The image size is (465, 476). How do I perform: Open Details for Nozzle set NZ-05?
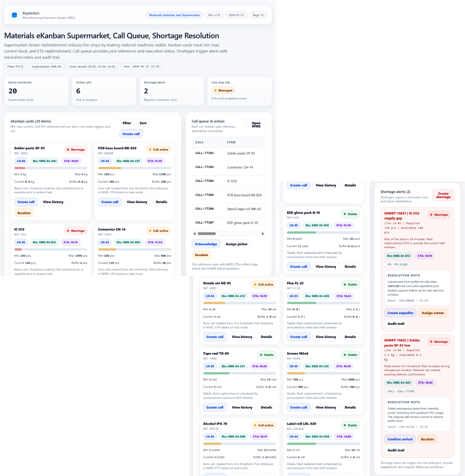tap(266, 337)
